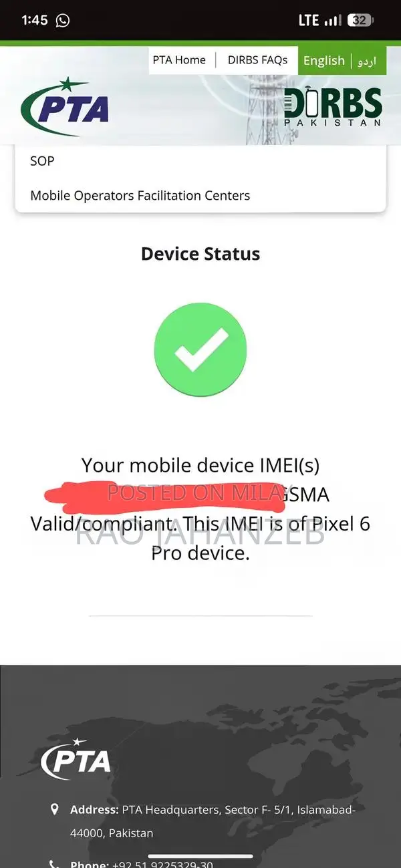This screenshot has width=401, height=868.
Task: Tap the LTE signal strength icon
Action: [x=332, y=21]
